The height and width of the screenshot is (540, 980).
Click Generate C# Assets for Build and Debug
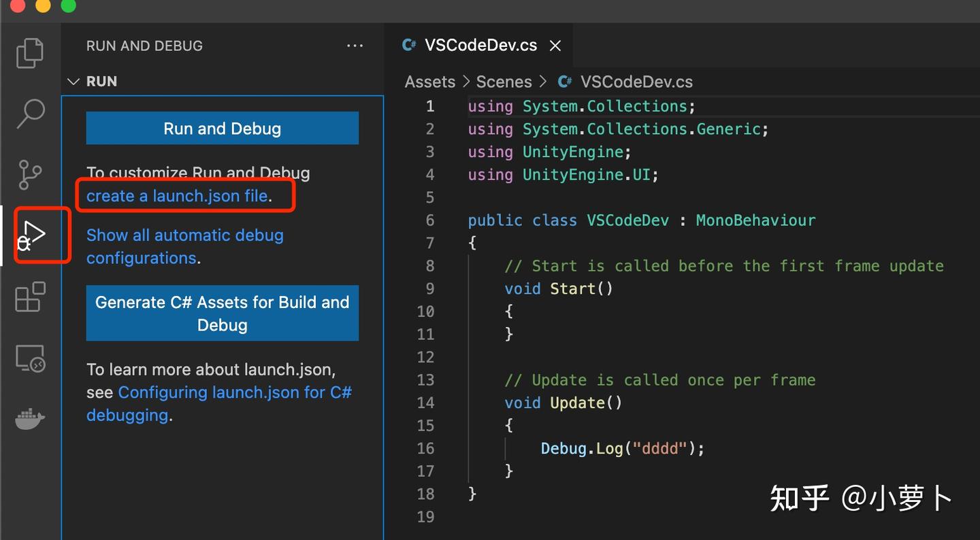(222, 313)
